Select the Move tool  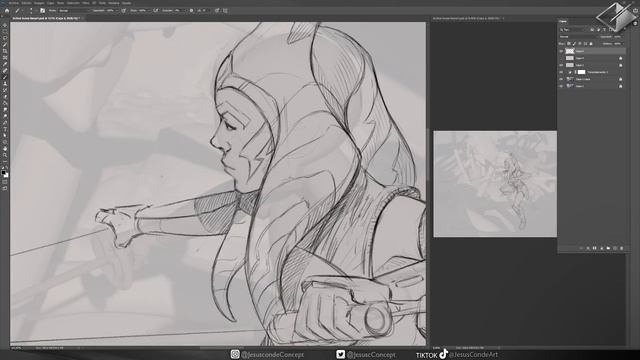coord(5,25)
